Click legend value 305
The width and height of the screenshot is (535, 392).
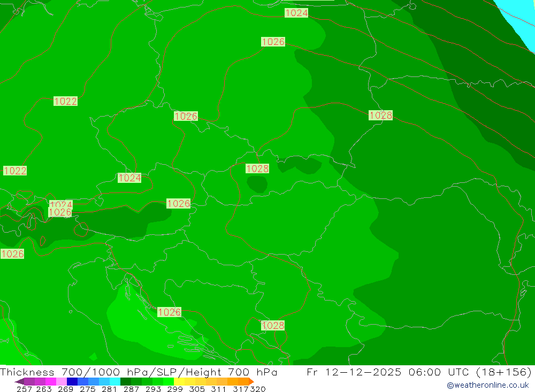click(196, 389)
